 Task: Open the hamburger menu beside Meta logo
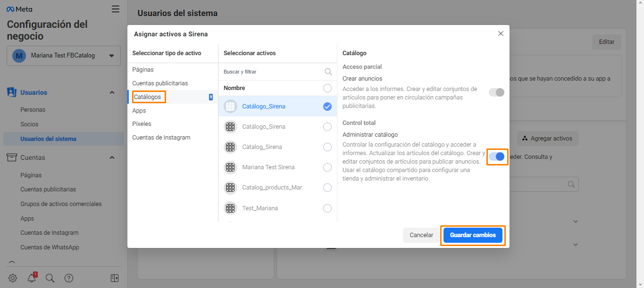pyautogui.click(x=116, y=9)
